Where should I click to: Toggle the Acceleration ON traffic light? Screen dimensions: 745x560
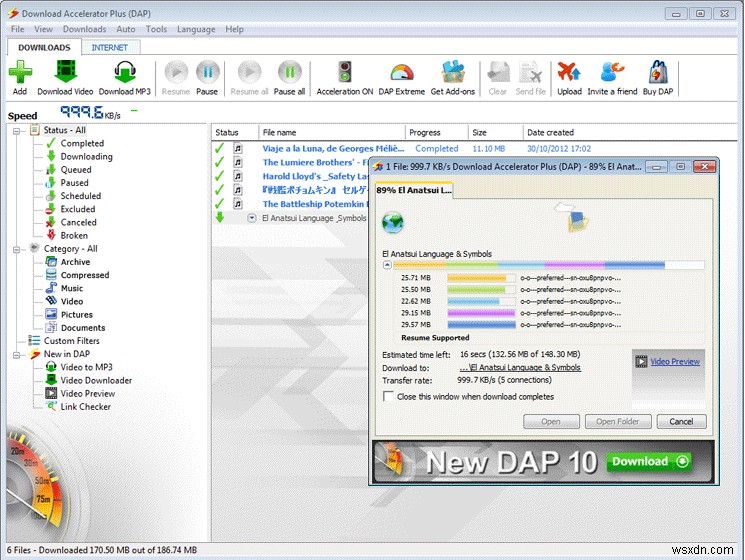pyautogui.click(x=345, y=73)
